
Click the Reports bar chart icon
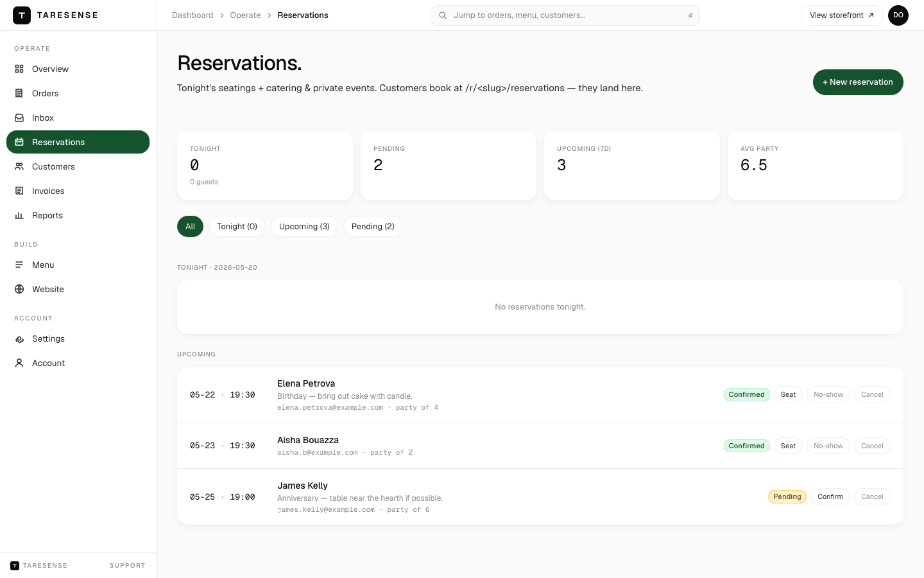coord(19,215)
